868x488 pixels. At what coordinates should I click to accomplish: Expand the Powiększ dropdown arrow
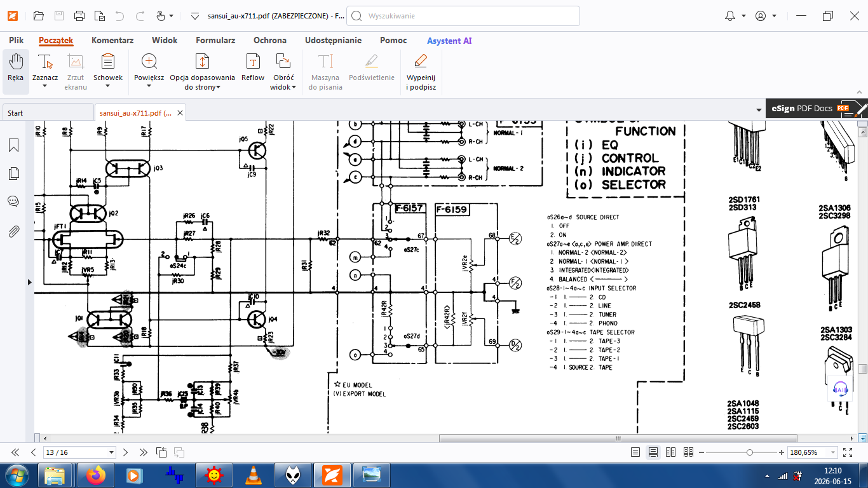(x=149, y=86)
